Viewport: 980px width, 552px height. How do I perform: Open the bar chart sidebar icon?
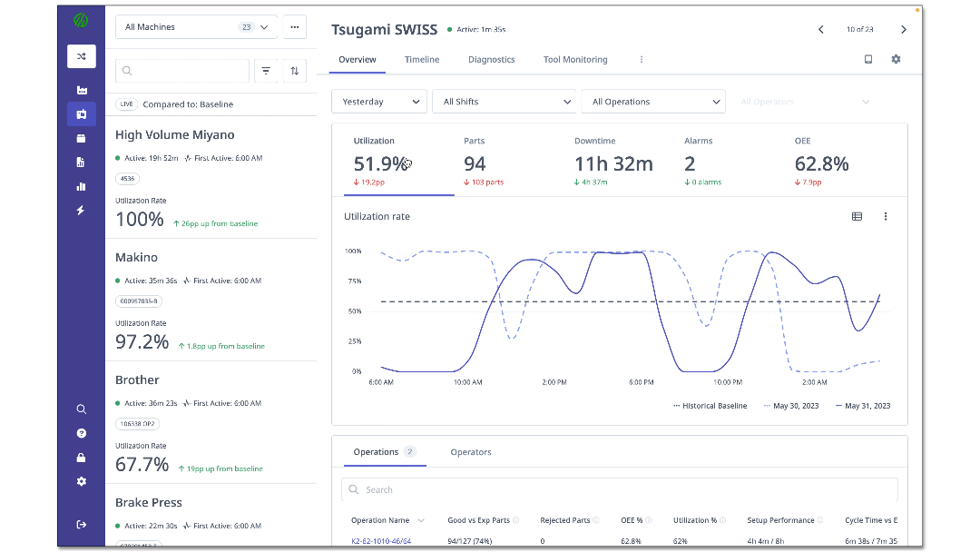click(x=82, y=186)
